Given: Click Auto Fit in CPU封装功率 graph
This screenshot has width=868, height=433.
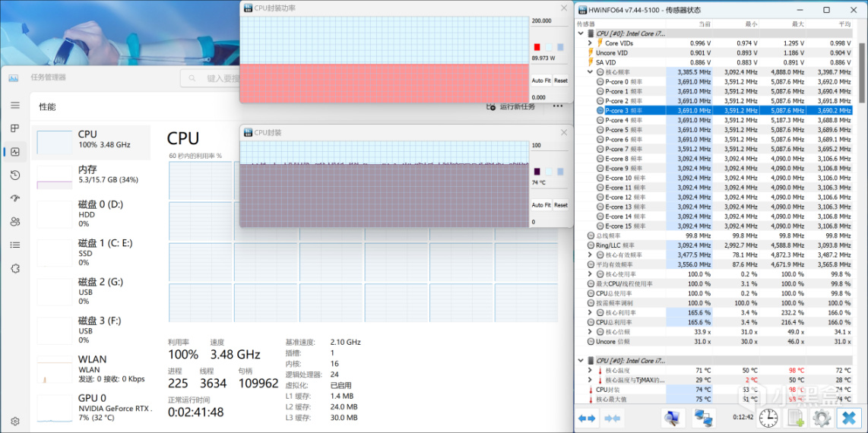Looking at the screenshot, I should [541, 81].
